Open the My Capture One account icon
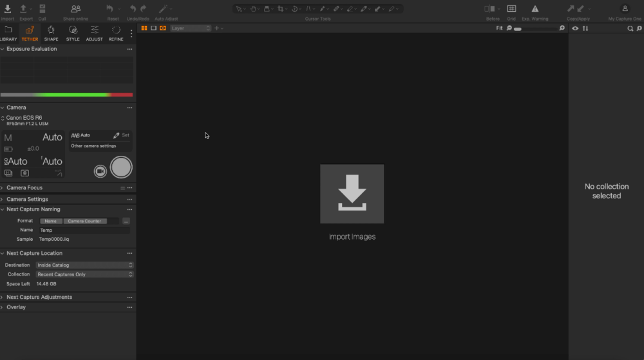This screenshot has width=644, height=360. tap(625, 9)
